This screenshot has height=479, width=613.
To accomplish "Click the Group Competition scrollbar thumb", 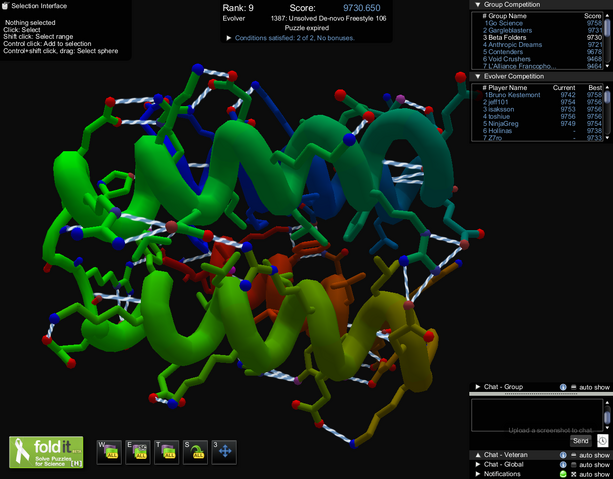I will point(607,28).
